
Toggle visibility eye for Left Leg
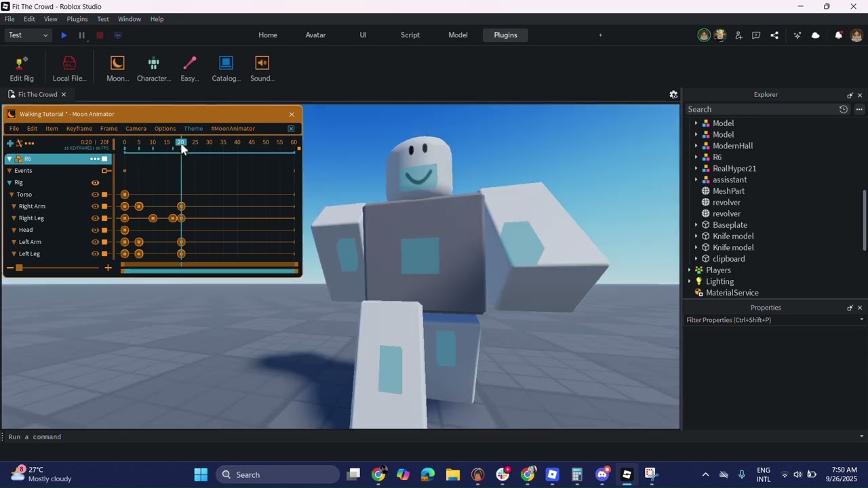[95, 253]
